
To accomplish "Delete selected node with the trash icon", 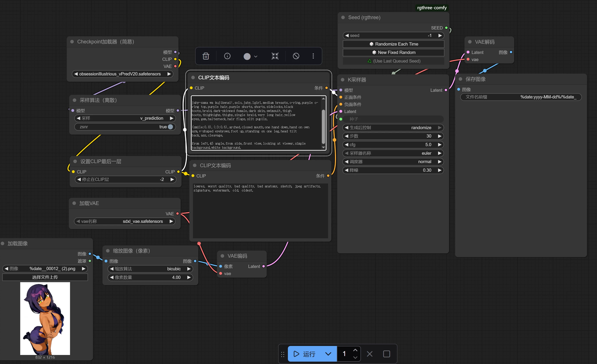I will coord(206,56).
